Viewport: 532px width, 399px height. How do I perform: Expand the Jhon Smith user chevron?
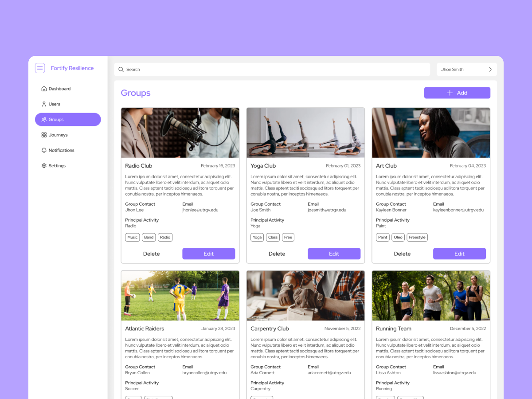coord(490,70)
